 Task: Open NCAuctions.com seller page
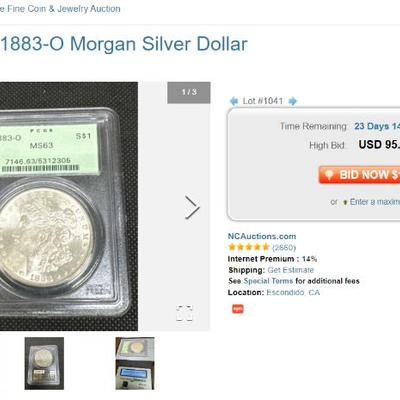pyautogui.click(x=262, y=236)
